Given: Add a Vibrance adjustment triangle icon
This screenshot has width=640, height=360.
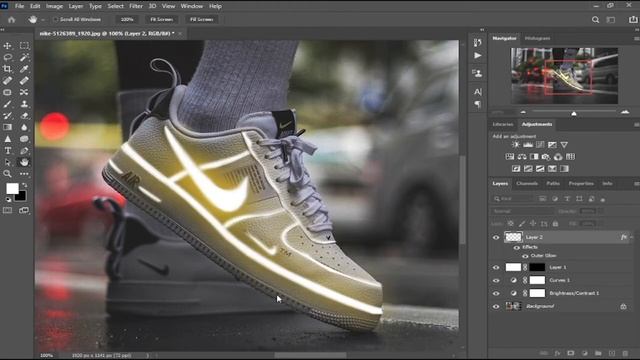Looking at the screenshot, I should [x=564, y=144].
